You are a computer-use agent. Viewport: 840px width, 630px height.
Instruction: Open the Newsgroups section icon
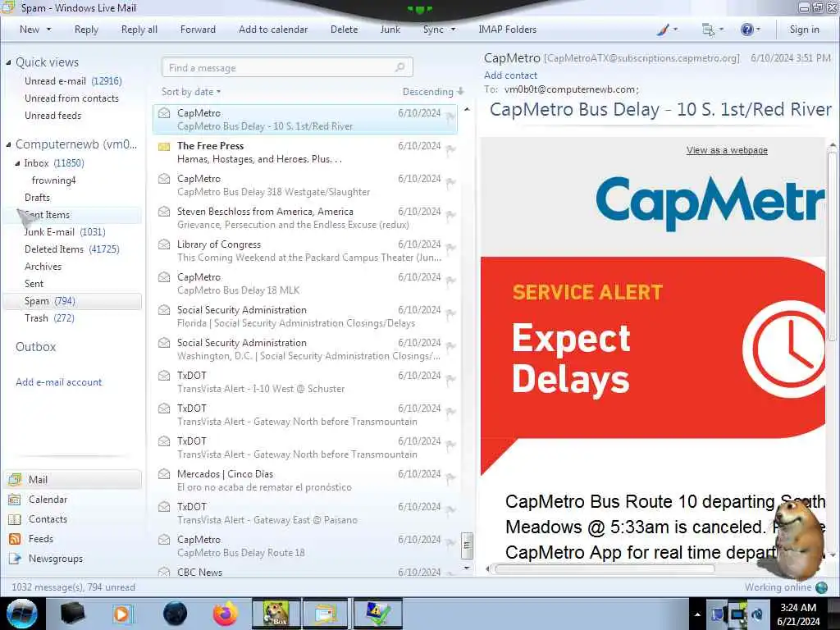point(15,559)
